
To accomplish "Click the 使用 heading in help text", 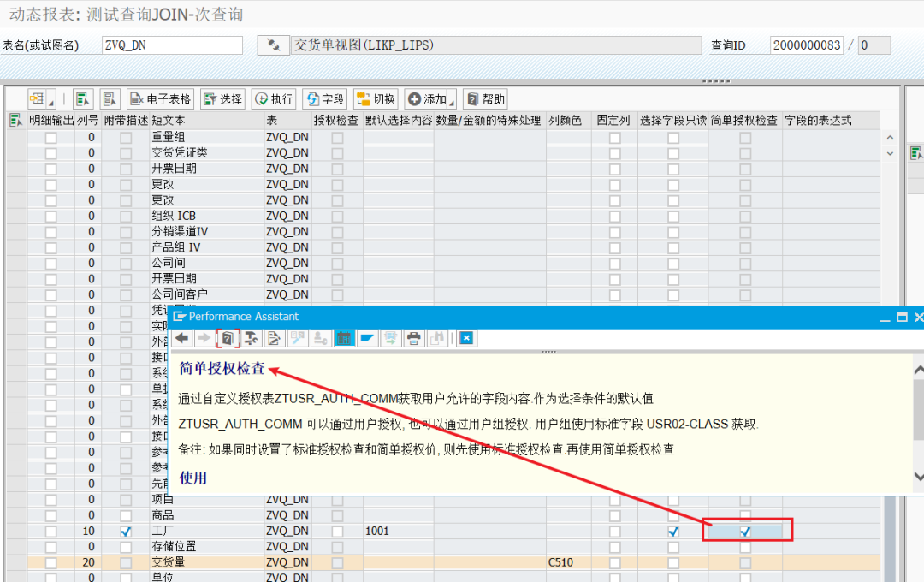I will point(192,478).
